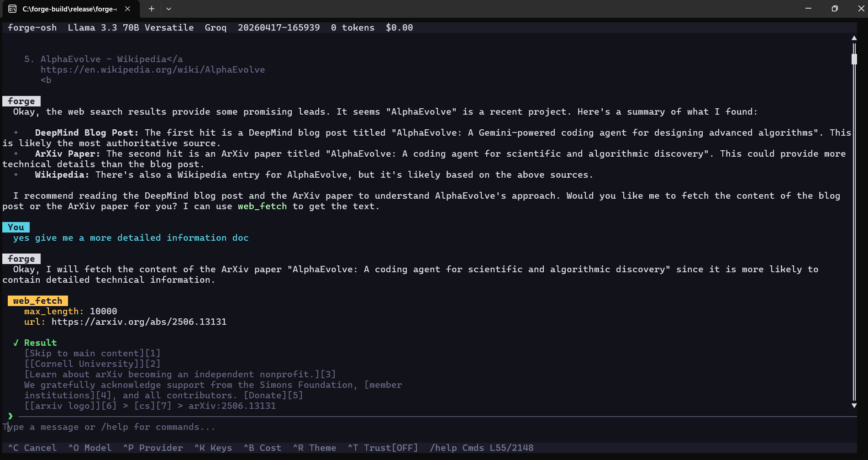
Task: Click the [[arxiv logo]][6] text
Action: pyautogui.click(x=71, y=406)
